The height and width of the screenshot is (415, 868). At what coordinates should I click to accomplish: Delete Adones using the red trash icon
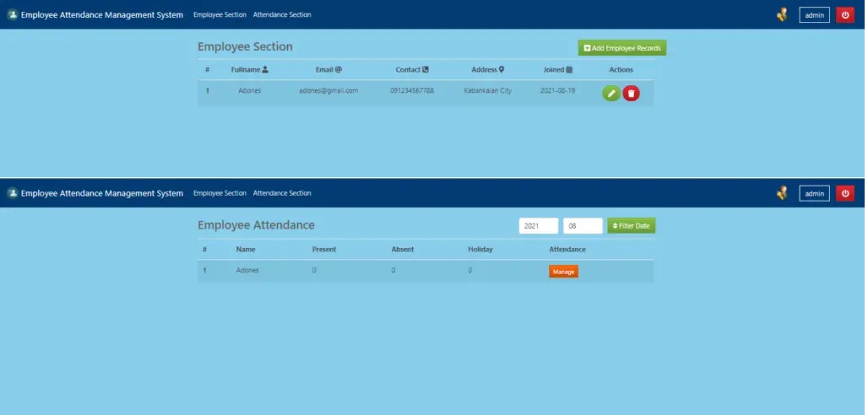[x=632, y=93]
